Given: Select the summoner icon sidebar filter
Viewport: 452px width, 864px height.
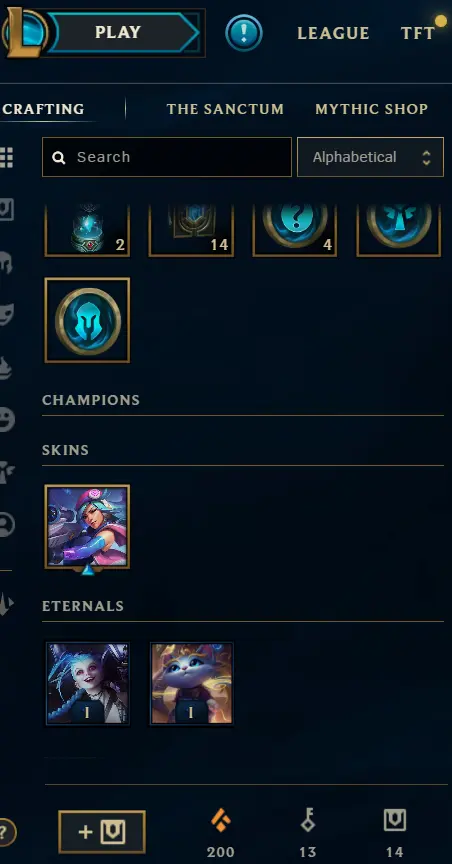Looking at the screenshot, I should click(7, 525).
